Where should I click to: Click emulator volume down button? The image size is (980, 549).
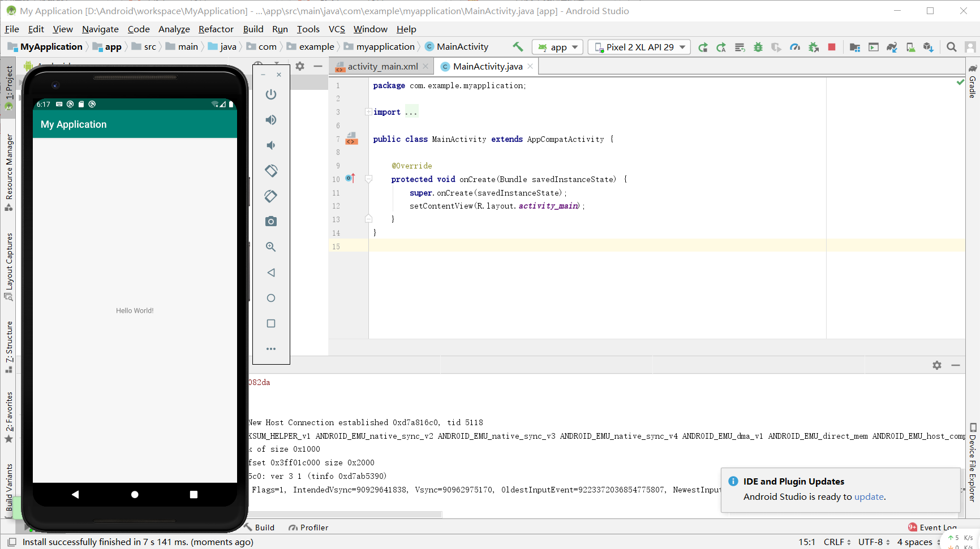pos(271,145)
